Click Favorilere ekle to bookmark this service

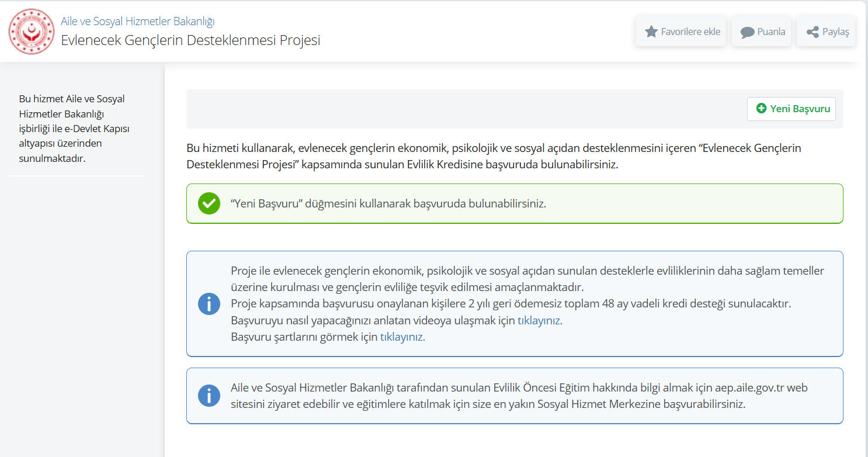pos(680,32)
